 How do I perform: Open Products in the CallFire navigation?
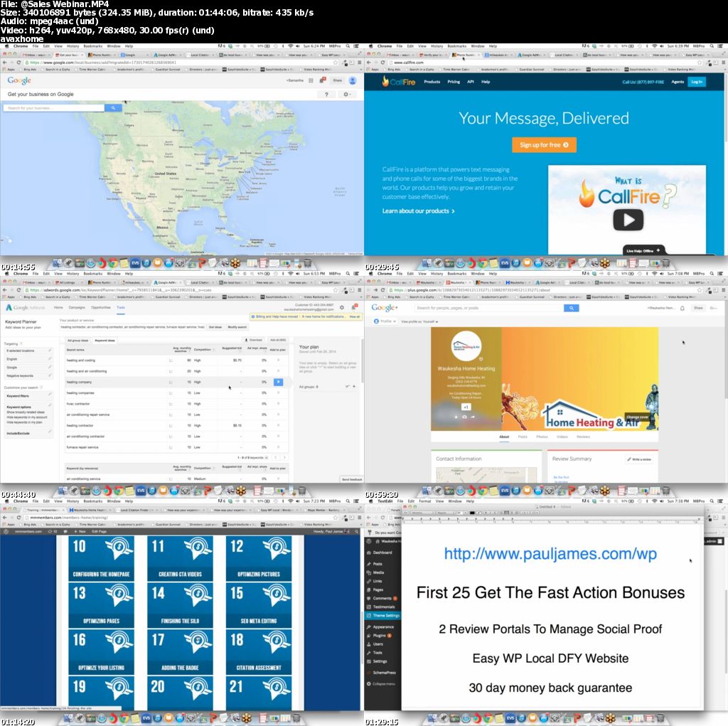click(432, 82)
